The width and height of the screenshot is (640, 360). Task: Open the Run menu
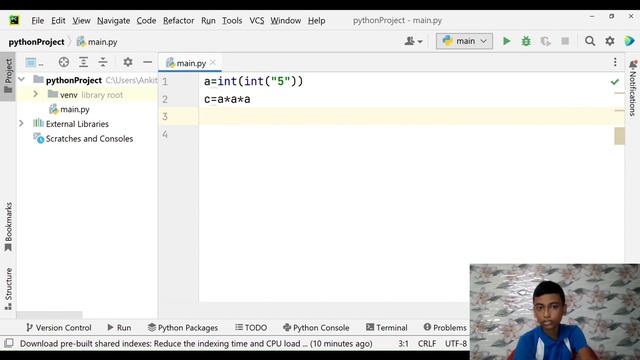(208, 20)
